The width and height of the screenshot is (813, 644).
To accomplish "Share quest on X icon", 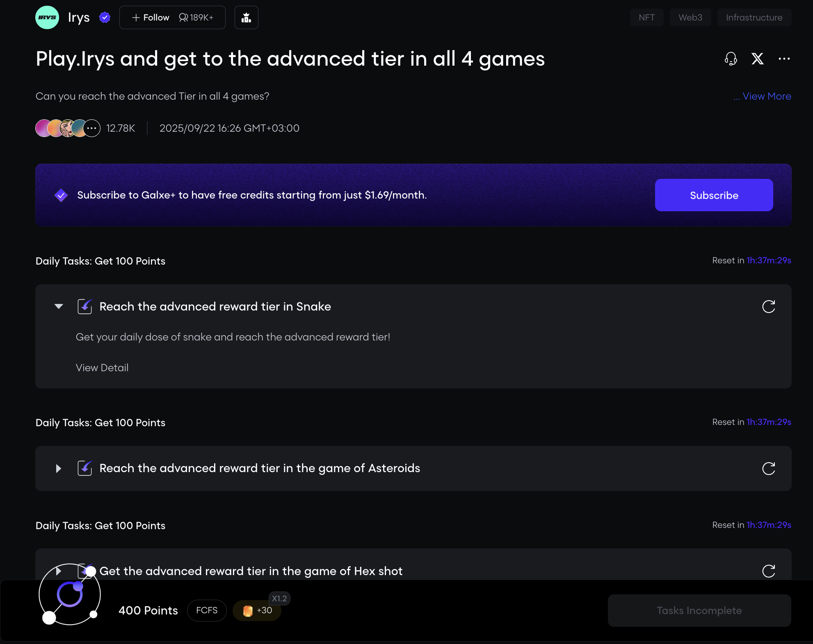I will click(x=757, y=59).
